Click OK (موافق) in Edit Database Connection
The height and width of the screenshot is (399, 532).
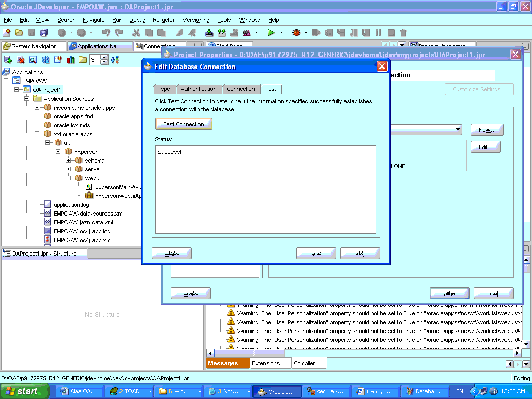pyautogui.click(x=316, y=253)
